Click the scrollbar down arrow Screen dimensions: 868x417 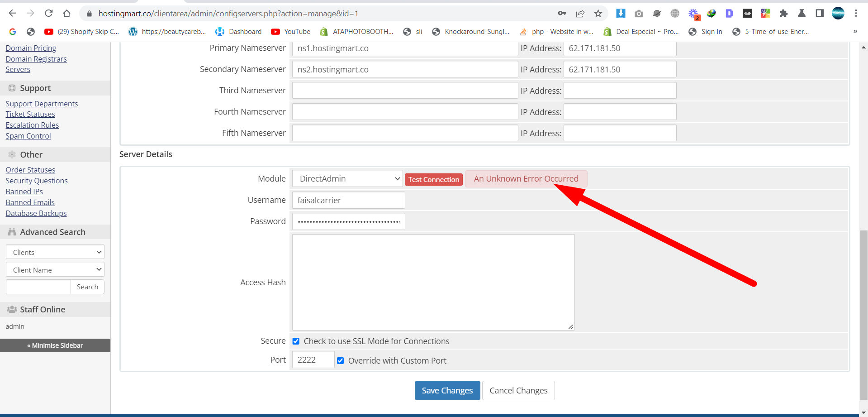coord(863,412)
